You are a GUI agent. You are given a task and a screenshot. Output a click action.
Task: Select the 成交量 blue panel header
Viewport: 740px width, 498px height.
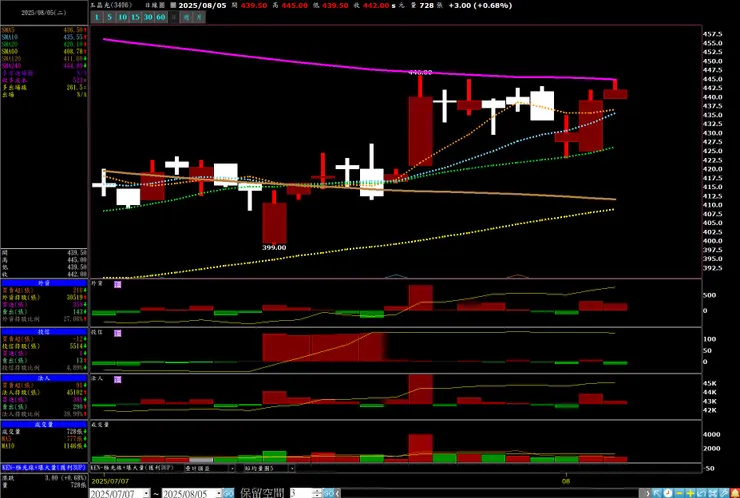pos(44,424)
